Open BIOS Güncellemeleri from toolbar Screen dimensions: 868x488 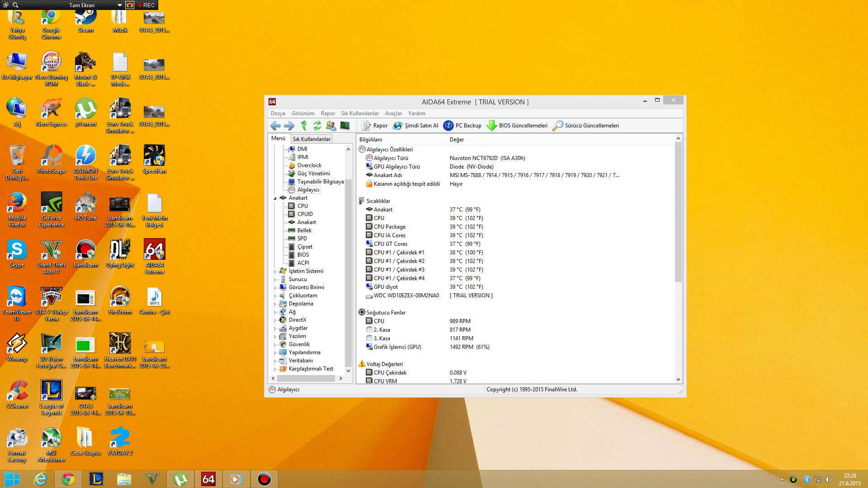[517, 126]
